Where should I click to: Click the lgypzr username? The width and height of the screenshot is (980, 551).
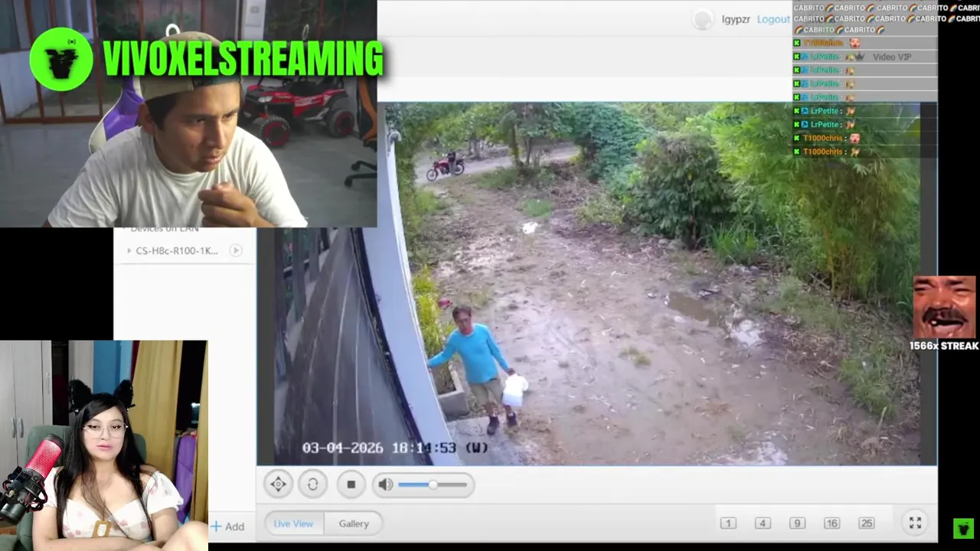point(736,19)
